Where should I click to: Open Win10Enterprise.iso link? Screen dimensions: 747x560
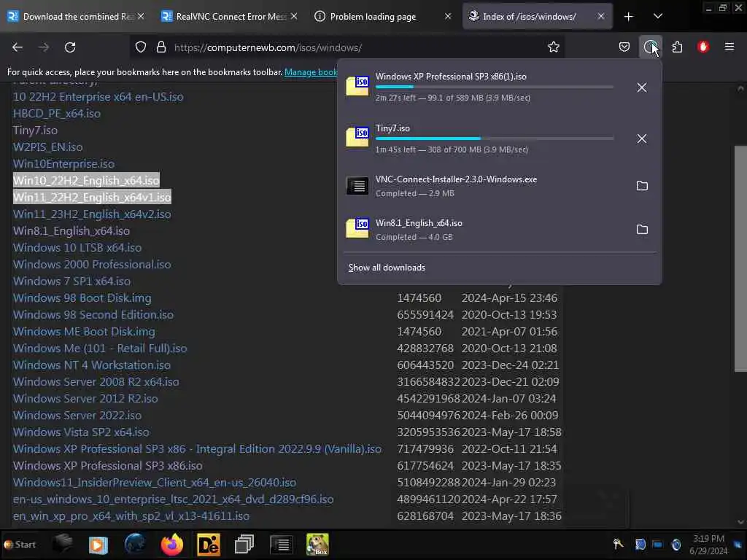[x=64, y=164]
